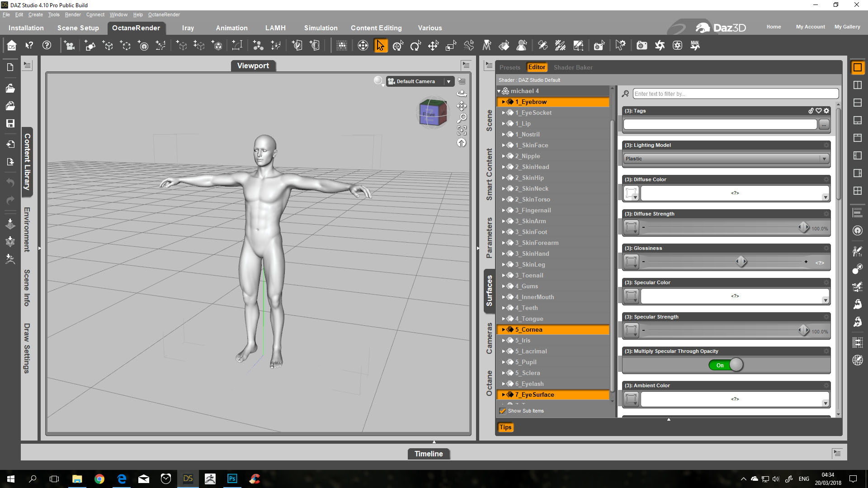Select the Translate tool in the toolbar

[433, 46]
